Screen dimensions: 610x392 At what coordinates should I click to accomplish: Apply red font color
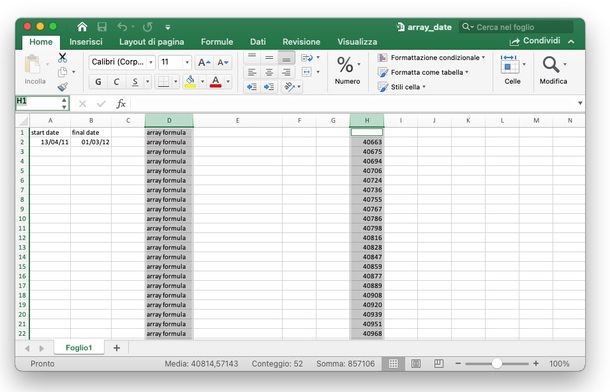coord(216,82)
